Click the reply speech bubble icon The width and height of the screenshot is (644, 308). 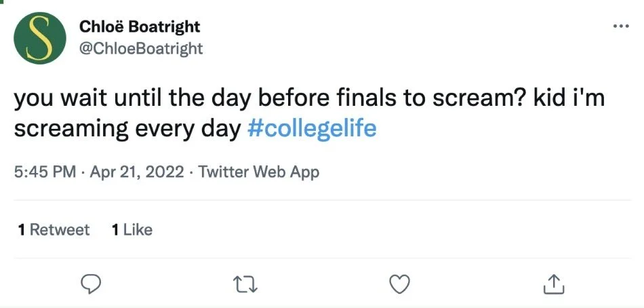92,285
